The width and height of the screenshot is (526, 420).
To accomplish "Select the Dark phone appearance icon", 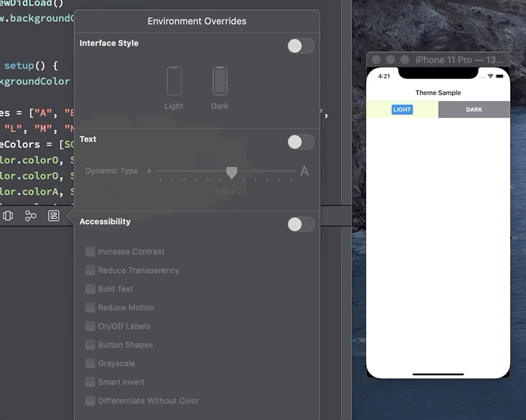I will [x=220, y=81].
